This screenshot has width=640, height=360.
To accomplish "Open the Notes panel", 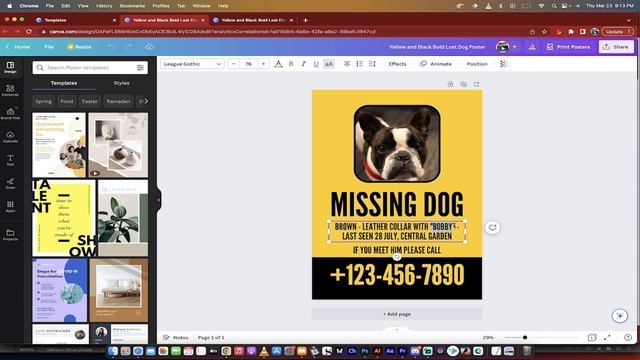I will (176, 338).
